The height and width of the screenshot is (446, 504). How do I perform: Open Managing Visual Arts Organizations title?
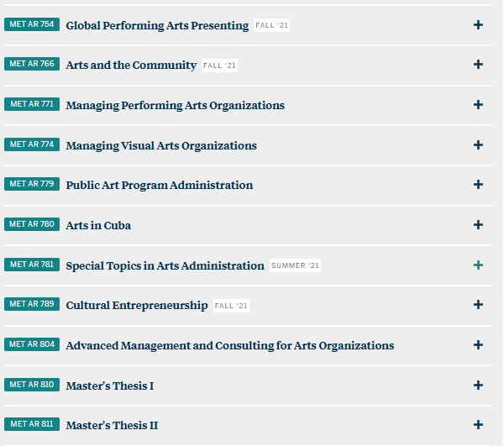pyautogui.click(x=161, y=145)
